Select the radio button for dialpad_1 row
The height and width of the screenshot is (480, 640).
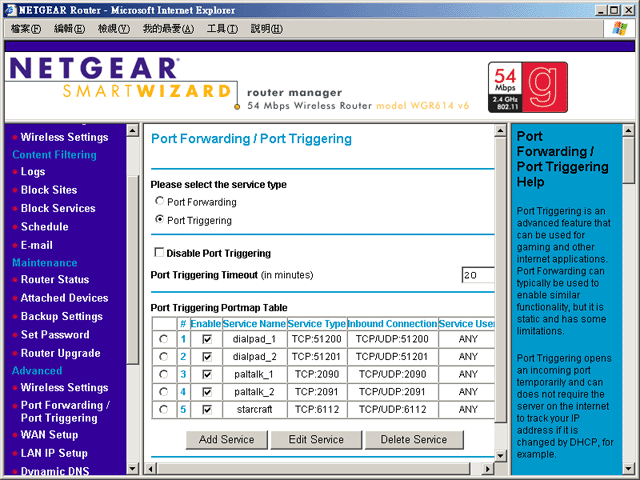coord(164,339)
